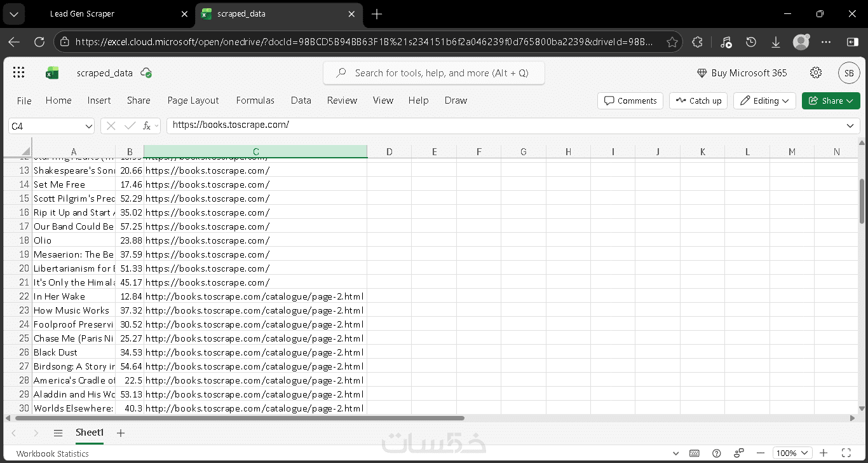Click the formula bar input
Image resolution: width=868 pixels, height=463 pixels.
(x=505, y=125)
